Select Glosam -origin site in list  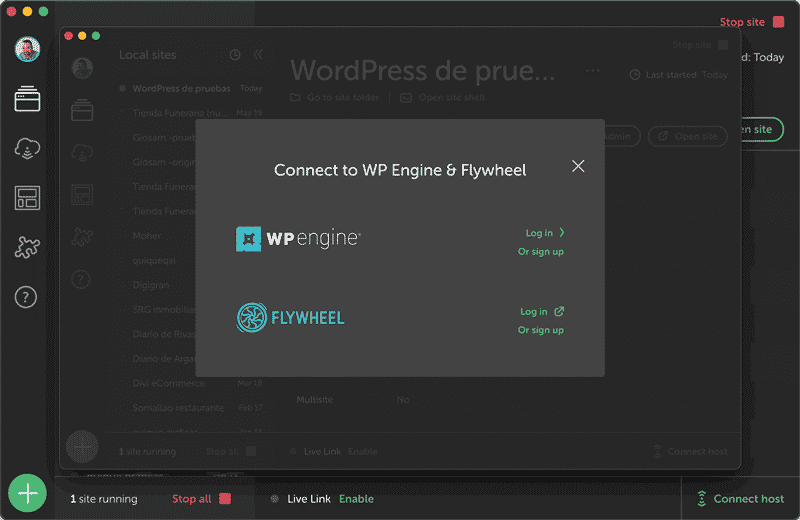164,162
